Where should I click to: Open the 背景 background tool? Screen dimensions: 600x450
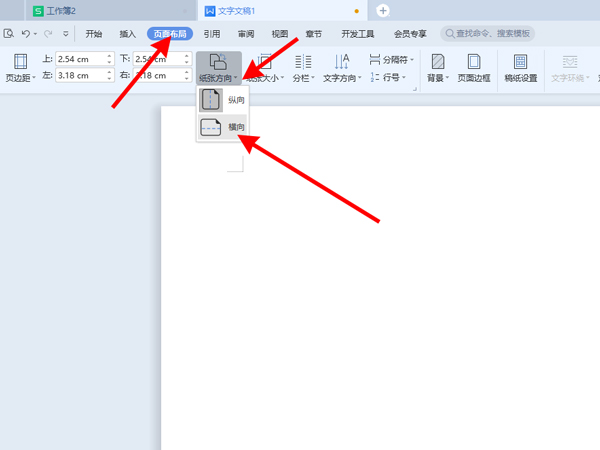[437, 67]
